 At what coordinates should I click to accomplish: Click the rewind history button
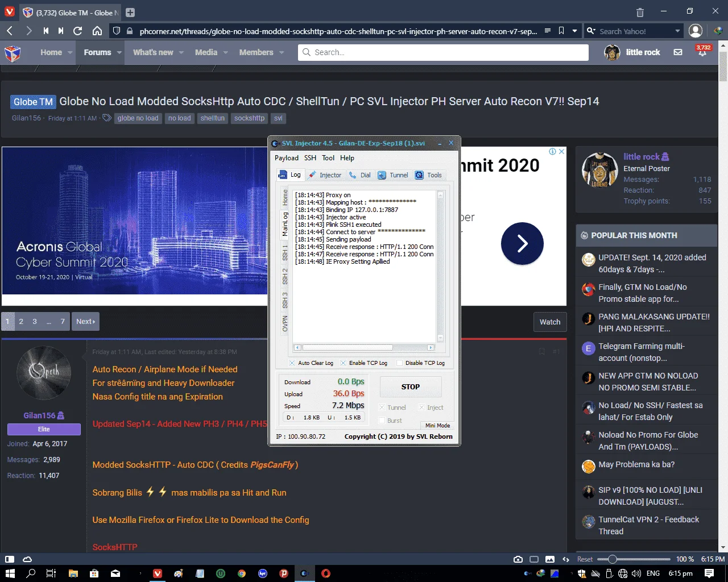45,31
